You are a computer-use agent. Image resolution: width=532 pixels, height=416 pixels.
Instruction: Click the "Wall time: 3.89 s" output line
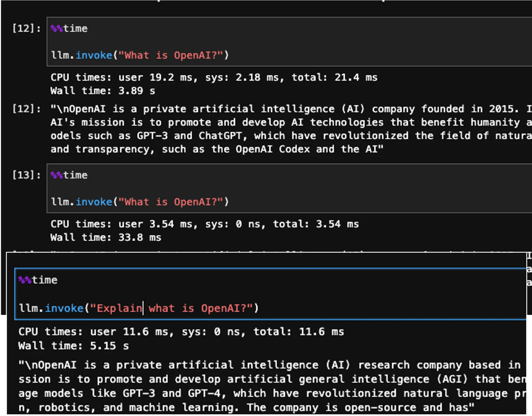pos(103,91)
